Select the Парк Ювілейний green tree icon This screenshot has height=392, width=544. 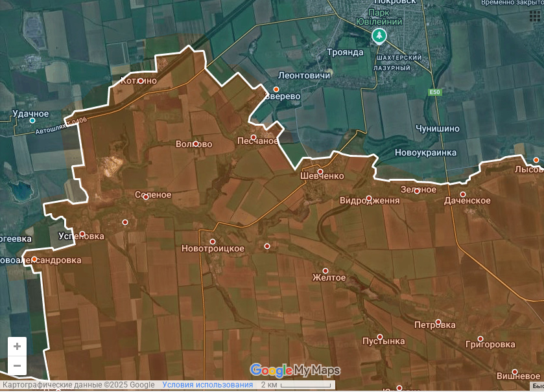[x=379, y=36]
